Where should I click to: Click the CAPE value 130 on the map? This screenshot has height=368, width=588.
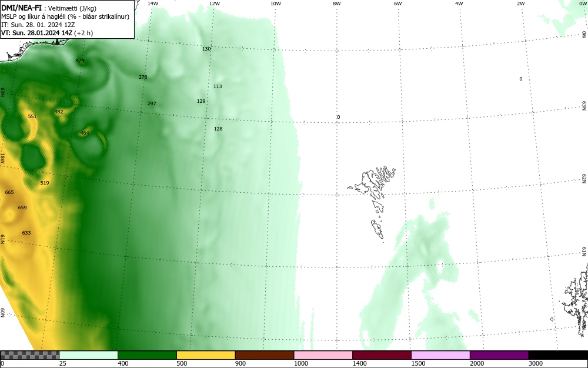[206, 49]
